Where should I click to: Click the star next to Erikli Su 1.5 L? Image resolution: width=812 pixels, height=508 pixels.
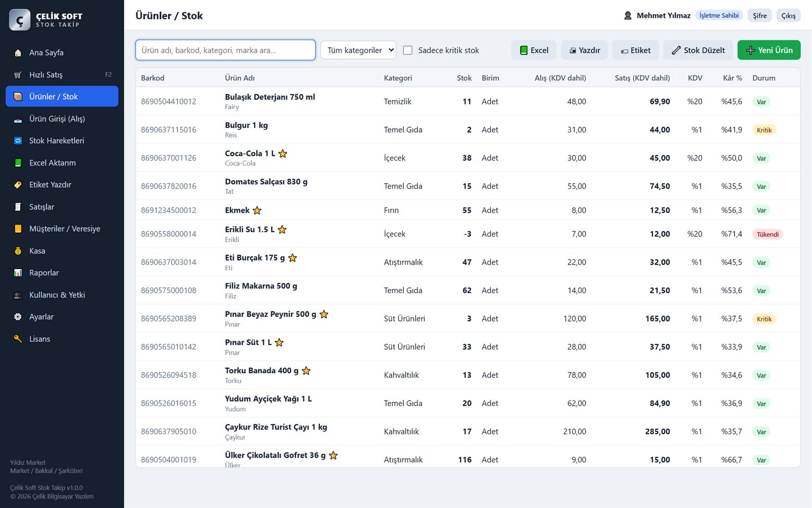pyautogui.click(x=282, y=230)
